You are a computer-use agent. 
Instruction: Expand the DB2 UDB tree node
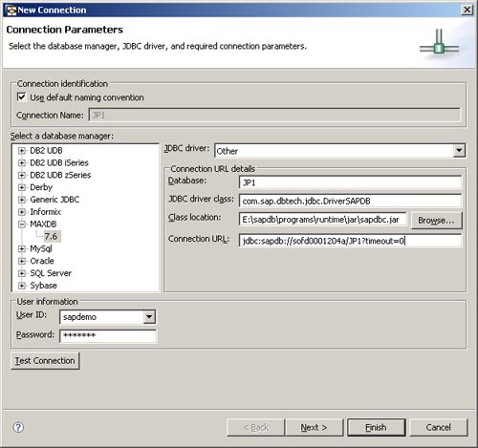(x=22, y=151)
